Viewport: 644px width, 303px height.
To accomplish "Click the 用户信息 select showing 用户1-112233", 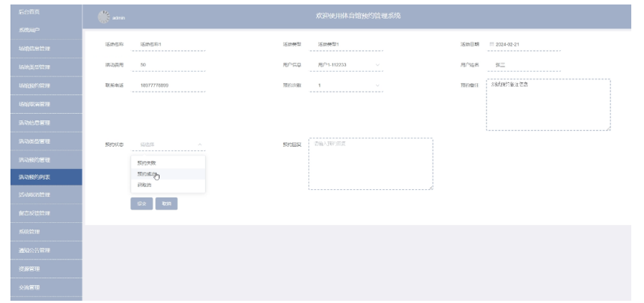I will (x=346, y=65).
